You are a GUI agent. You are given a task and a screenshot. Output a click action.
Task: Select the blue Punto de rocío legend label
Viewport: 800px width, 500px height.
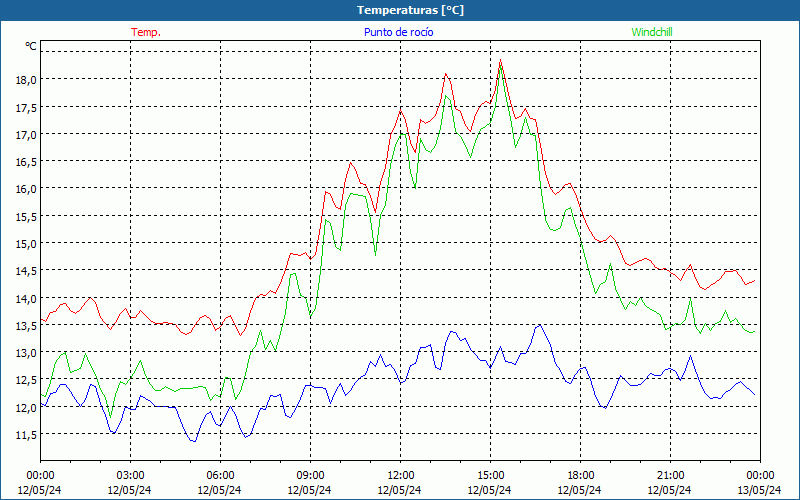click(398, 32)
